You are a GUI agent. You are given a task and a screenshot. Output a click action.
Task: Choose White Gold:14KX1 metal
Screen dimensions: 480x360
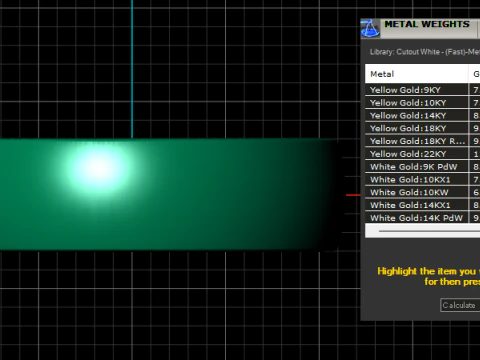click(423, 205)
